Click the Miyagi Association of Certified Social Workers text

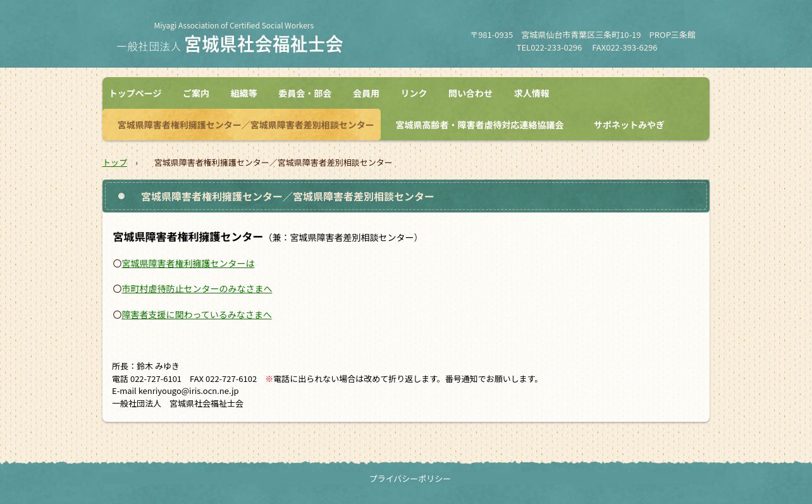click(234, 26)
